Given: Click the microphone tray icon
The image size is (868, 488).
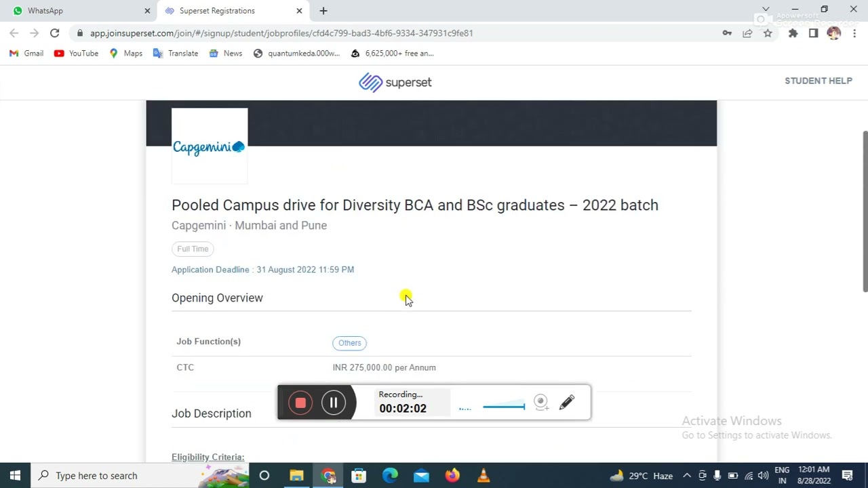Looking at the screenshot, I should click(x=717, y=476).
